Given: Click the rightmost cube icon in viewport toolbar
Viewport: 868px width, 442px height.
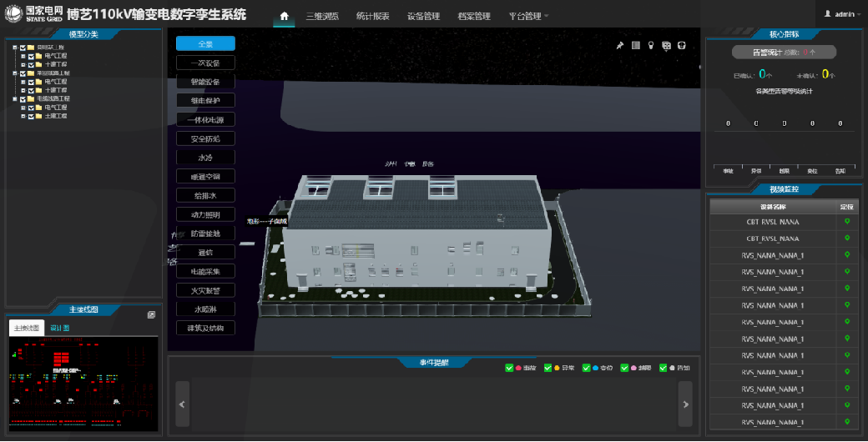Looking at the screenshot, I should click(x=681, y=45).
